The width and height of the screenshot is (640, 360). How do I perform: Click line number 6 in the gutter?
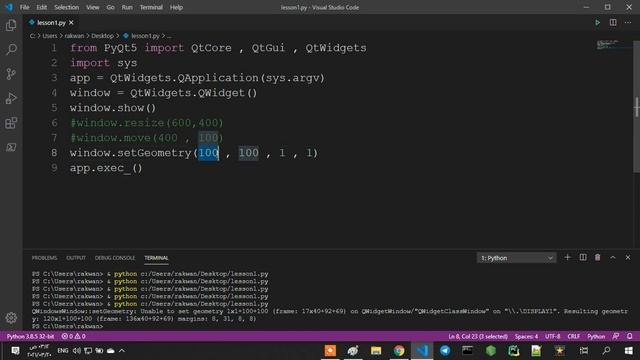click(55, 123)
